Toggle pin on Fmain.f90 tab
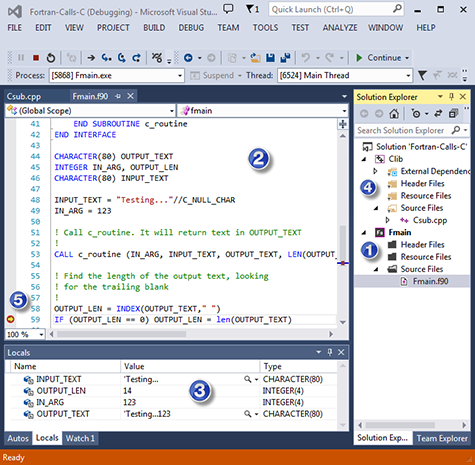 coord(118,97)
